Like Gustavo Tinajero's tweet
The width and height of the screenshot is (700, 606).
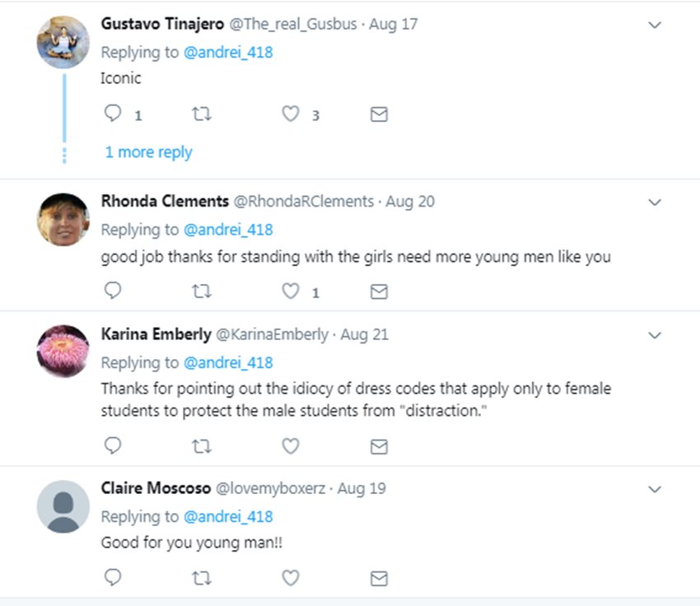[291, 114]
